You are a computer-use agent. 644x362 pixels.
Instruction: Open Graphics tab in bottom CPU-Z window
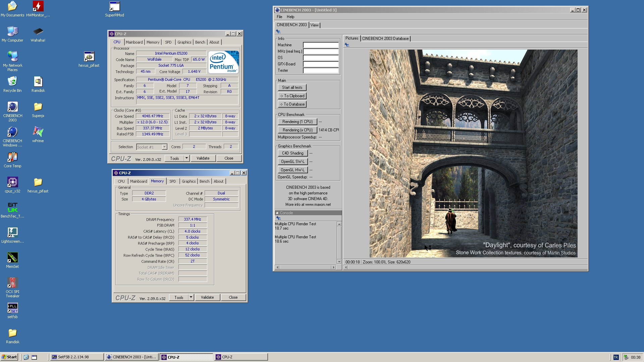189,181
